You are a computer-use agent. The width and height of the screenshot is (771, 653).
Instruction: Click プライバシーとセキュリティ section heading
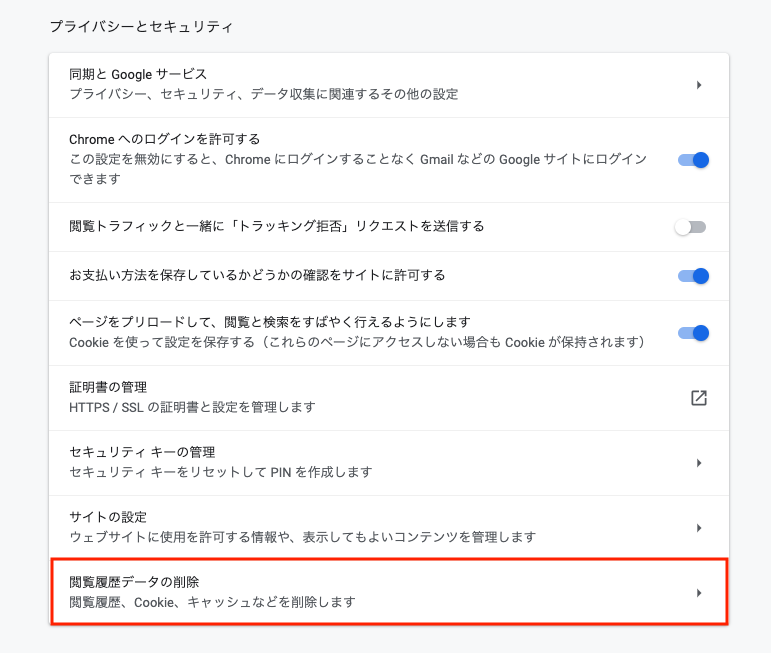142,26
